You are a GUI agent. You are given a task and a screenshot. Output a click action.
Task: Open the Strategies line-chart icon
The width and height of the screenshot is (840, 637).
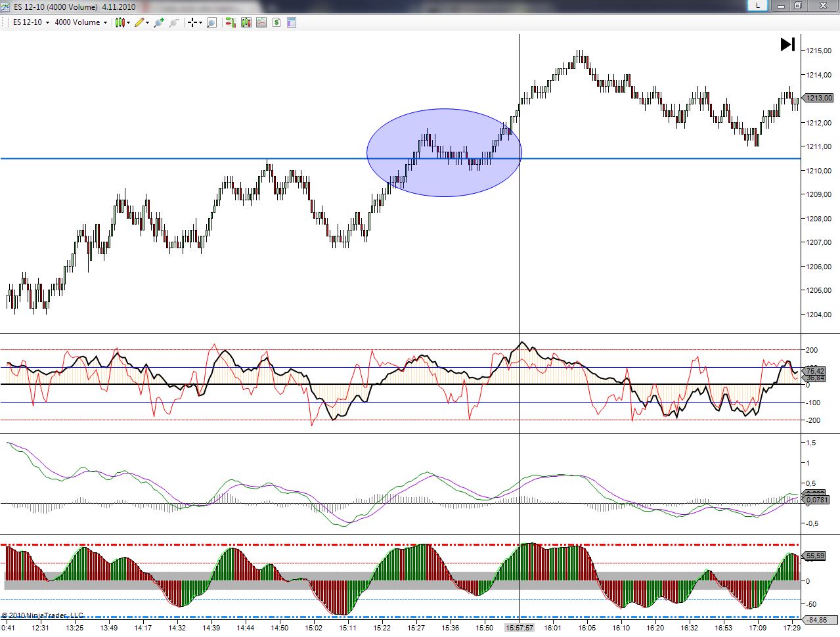pos(261,22)
